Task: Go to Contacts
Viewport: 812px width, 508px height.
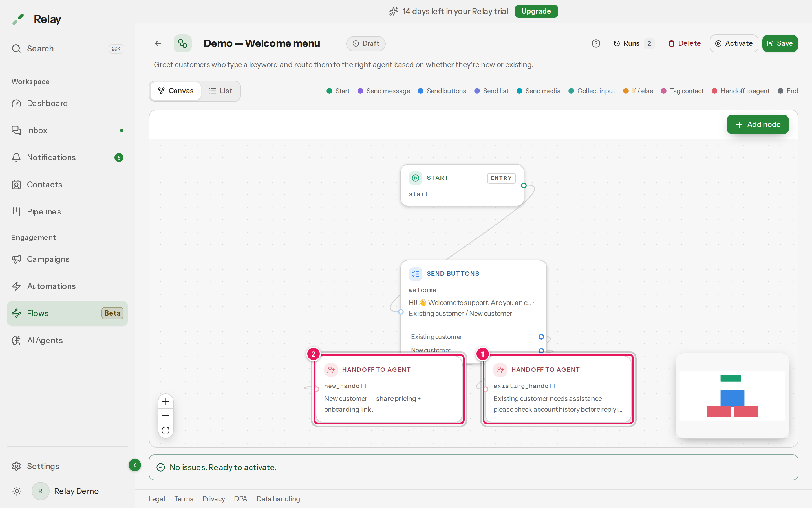Action: pos(67,185)
